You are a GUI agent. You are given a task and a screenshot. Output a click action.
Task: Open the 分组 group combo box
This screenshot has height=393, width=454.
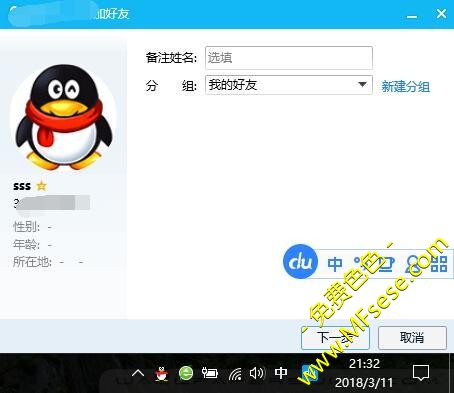pyautogui.click(x=289, y=85)
